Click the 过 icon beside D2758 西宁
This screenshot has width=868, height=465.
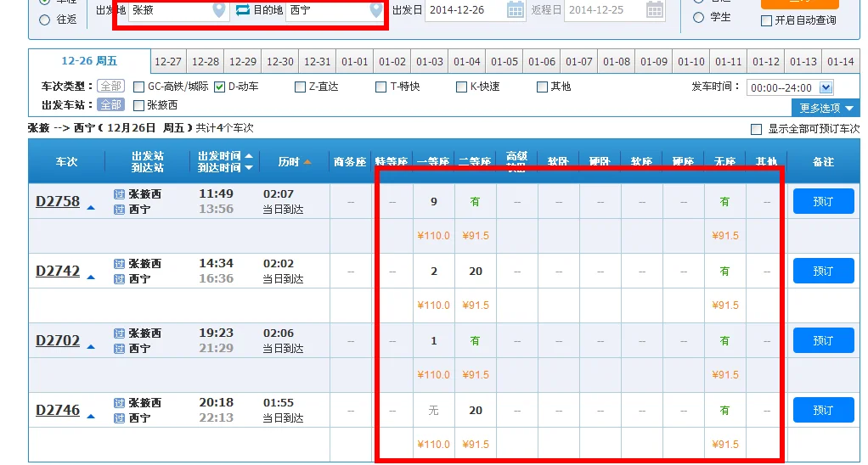click(x=119, y=209)
